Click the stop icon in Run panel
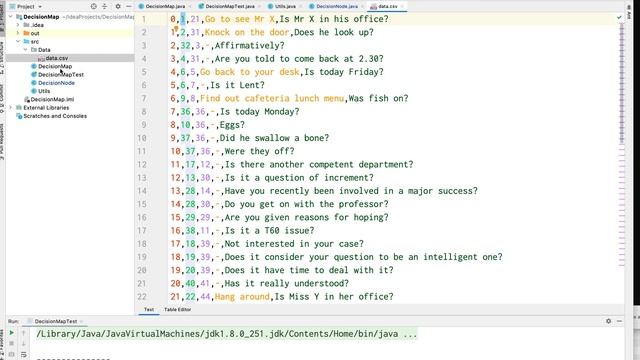640x360 pixels. (11, 344)
